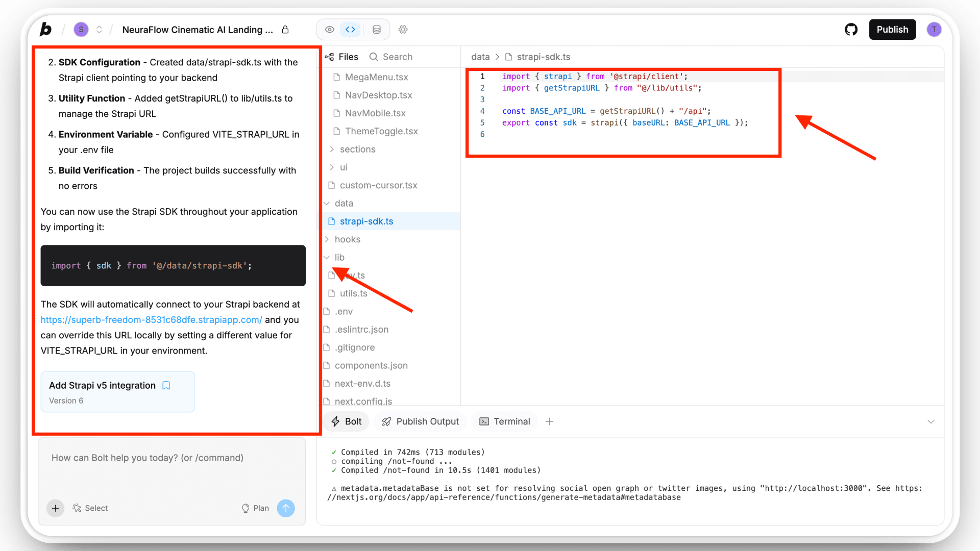Open GitHub integration icon

851,30
